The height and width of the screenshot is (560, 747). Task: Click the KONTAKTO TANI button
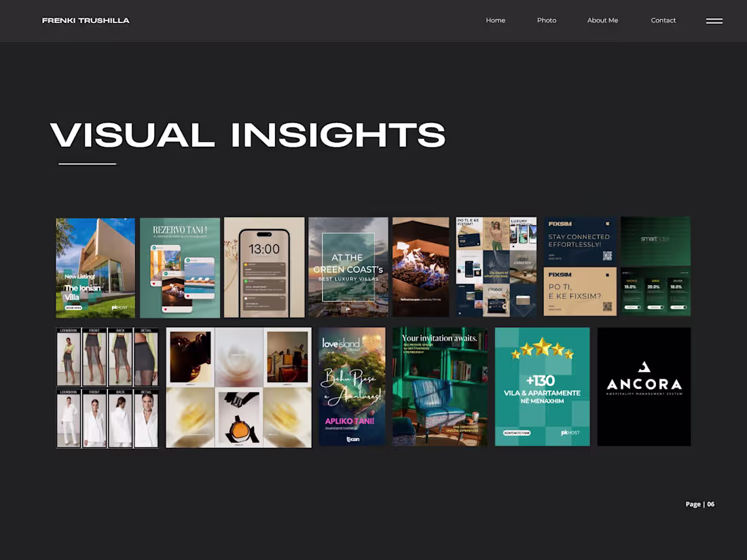517,433
